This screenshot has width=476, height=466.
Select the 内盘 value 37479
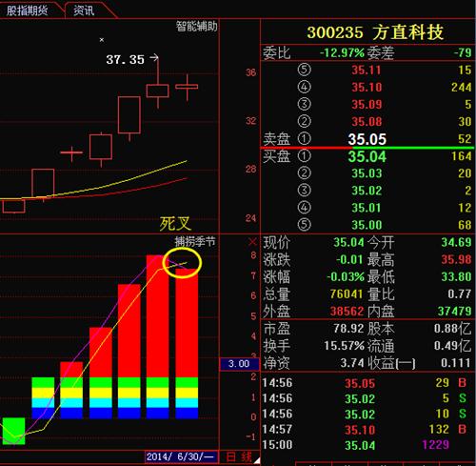(454, 311)
